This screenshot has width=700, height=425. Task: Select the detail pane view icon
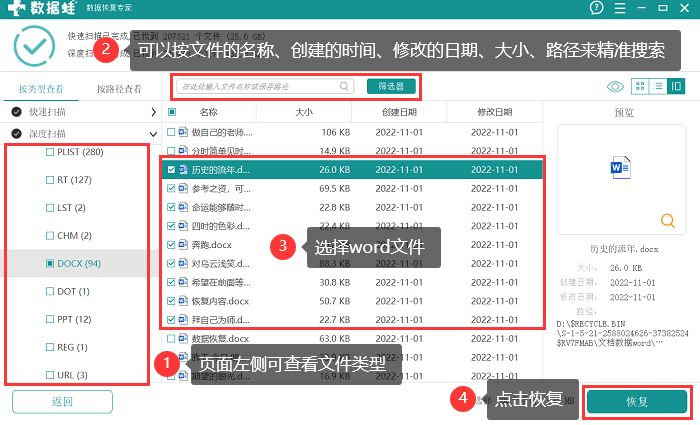[676, 86]
